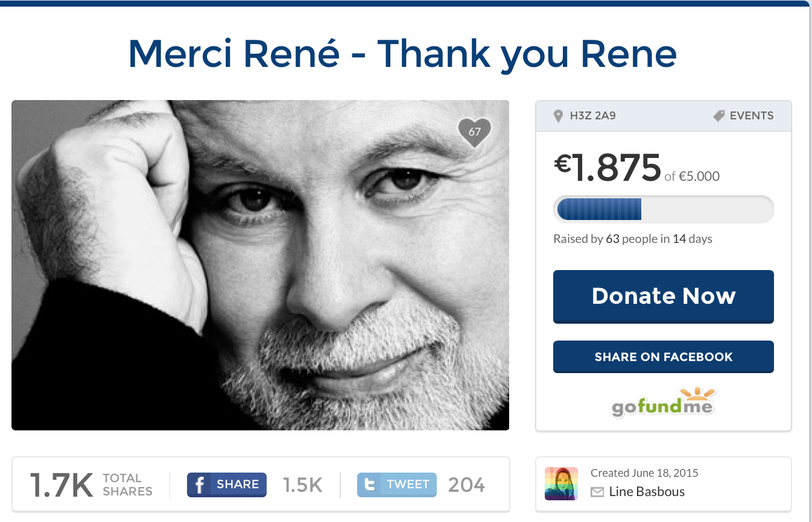Click the location pin icon beside H3Z 2A9
812x522 pixels.
(559, 116)
